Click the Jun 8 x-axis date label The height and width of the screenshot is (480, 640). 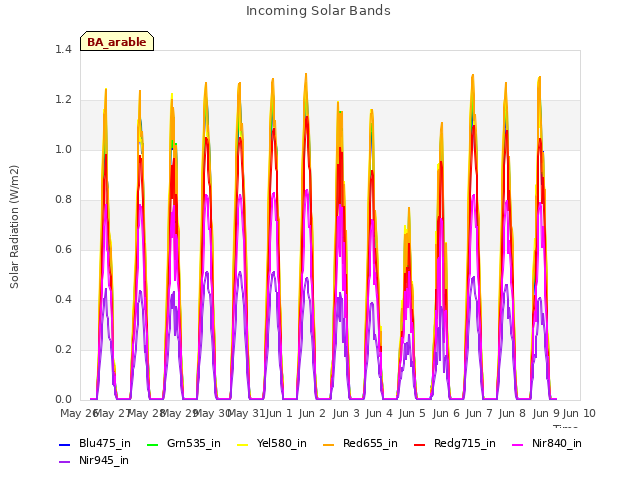pos(512,413)
